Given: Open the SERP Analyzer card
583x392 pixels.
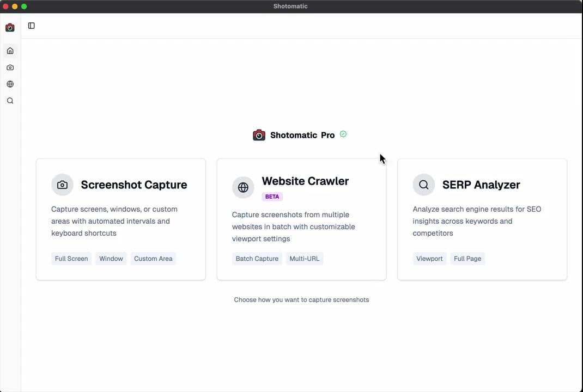Looking at the screenshot, I should (482, 219).
